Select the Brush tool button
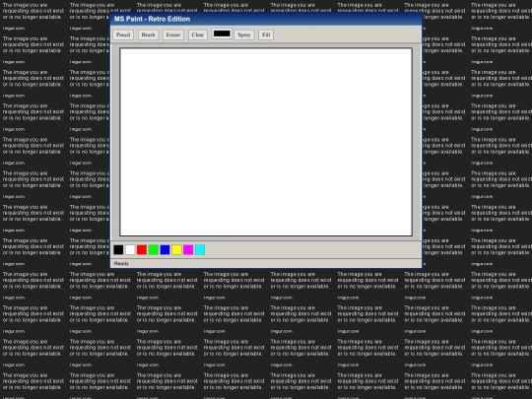 (148, 34)
